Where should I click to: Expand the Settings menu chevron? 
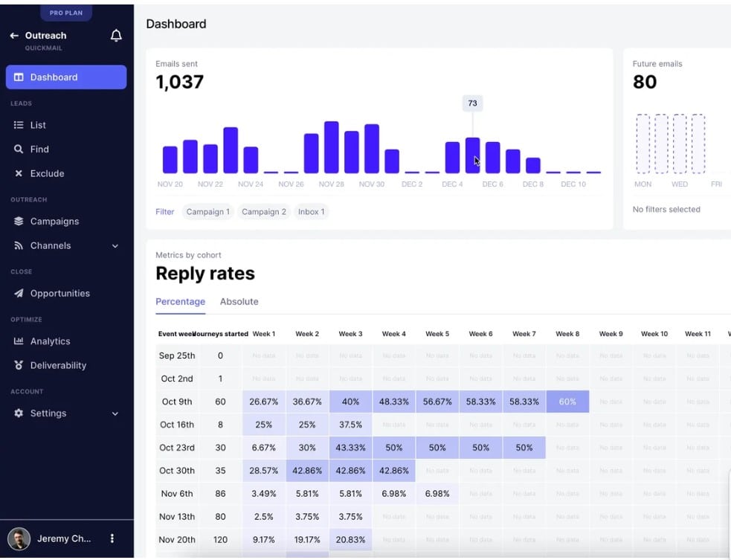[x=115, y=413]
